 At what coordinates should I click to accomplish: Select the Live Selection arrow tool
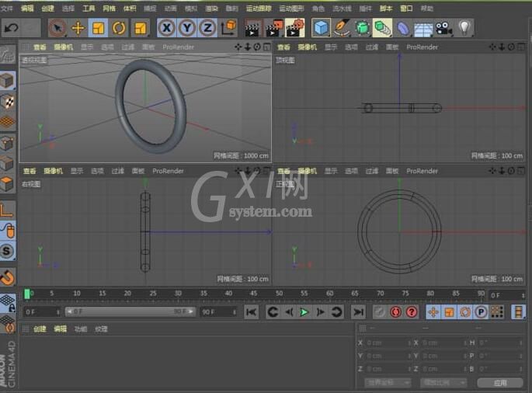pos(57,27)
